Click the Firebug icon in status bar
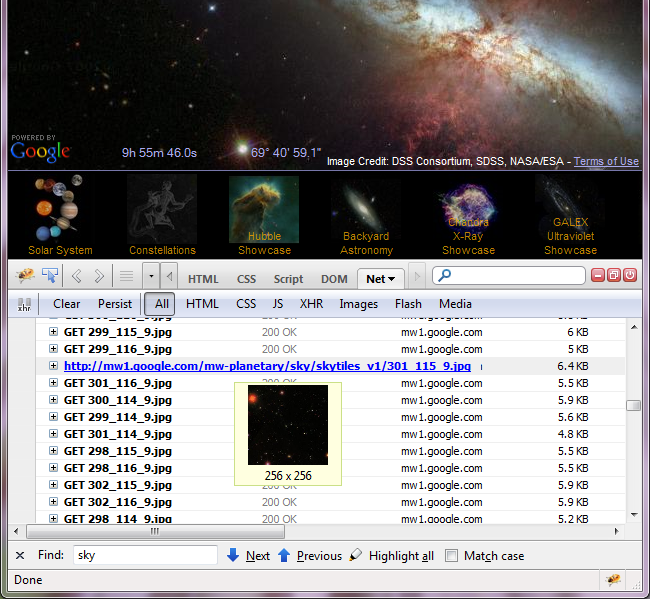650x599 pixels. 615,580
